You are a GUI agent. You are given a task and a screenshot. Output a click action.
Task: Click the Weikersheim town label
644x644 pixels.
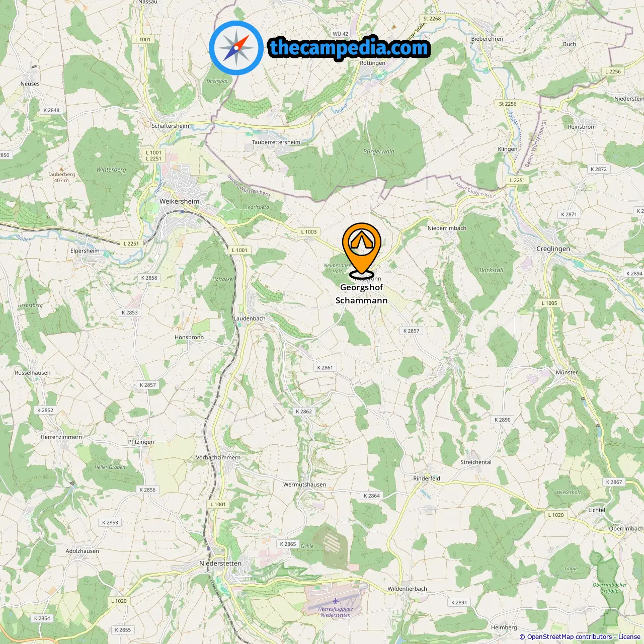(180, 201)
